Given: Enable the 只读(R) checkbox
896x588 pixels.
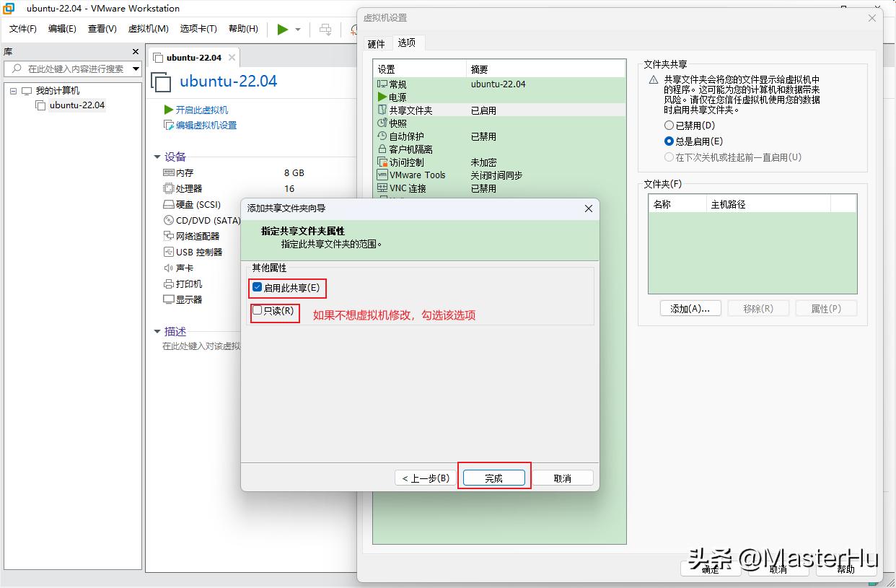Looking at the screenshot, I should [x=257, y=311].
